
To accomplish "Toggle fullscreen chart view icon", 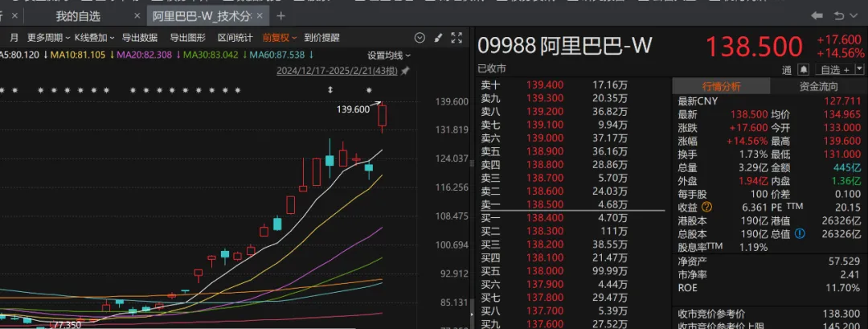I will click(457, 38).
